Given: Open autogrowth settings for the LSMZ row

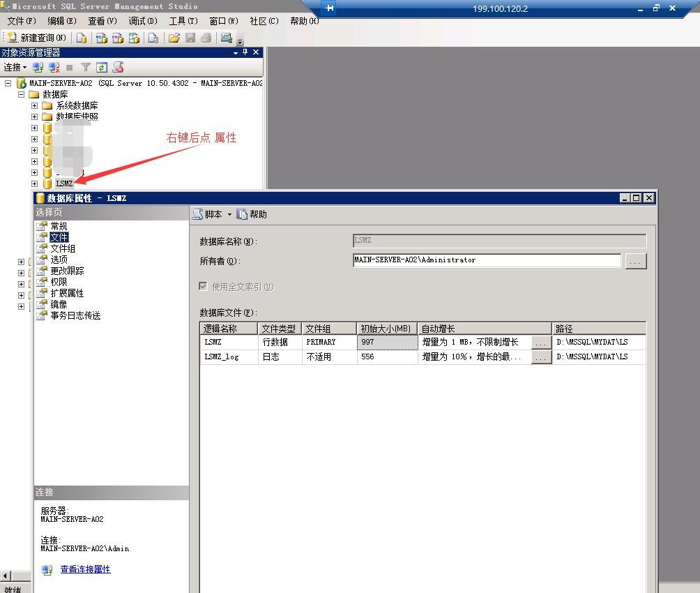Looking at the screenshot, I should tap(541, 343).
